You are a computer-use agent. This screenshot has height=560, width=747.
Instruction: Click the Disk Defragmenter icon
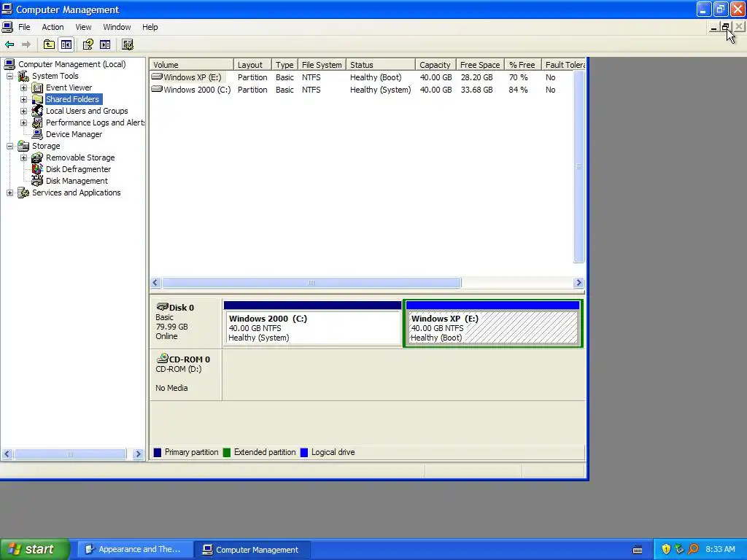pos(37,169)
